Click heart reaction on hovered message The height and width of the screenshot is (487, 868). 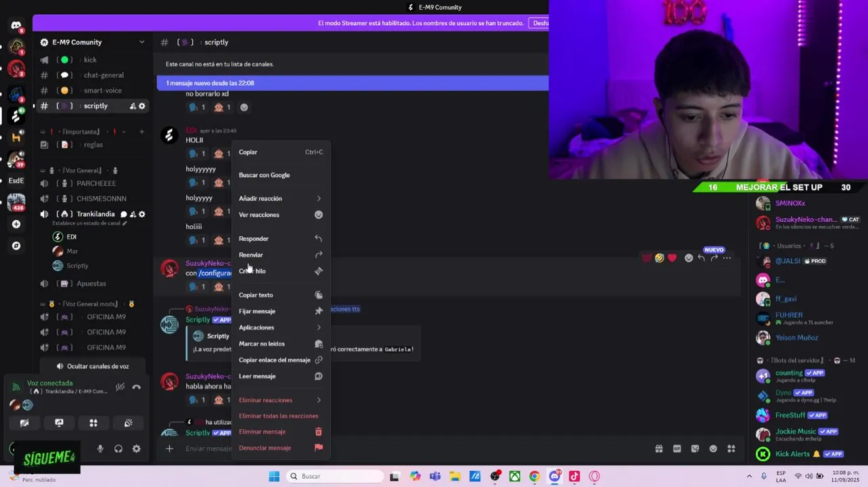672,258
